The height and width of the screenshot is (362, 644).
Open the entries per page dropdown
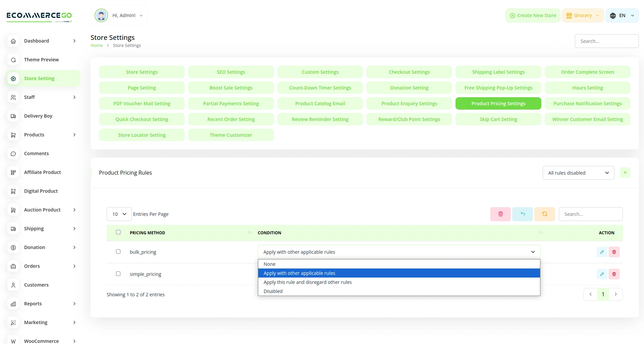tap(119, 214)
